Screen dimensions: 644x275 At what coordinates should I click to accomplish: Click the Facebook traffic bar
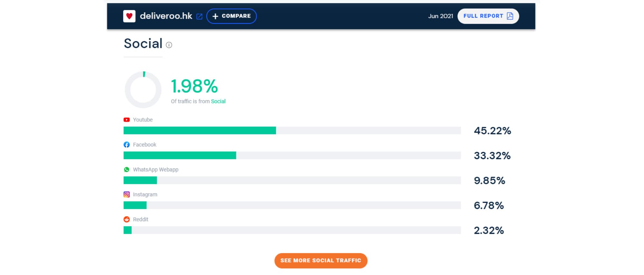292,156
